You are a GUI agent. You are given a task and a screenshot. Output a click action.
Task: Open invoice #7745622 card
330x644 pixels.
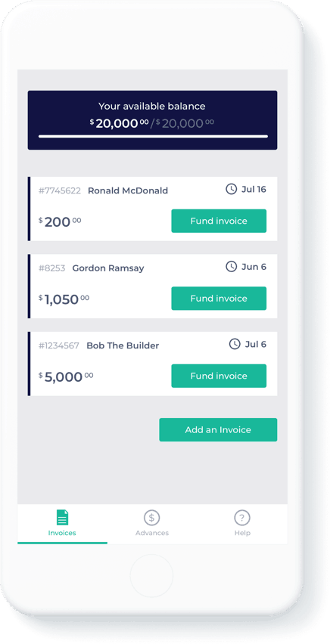152,209
